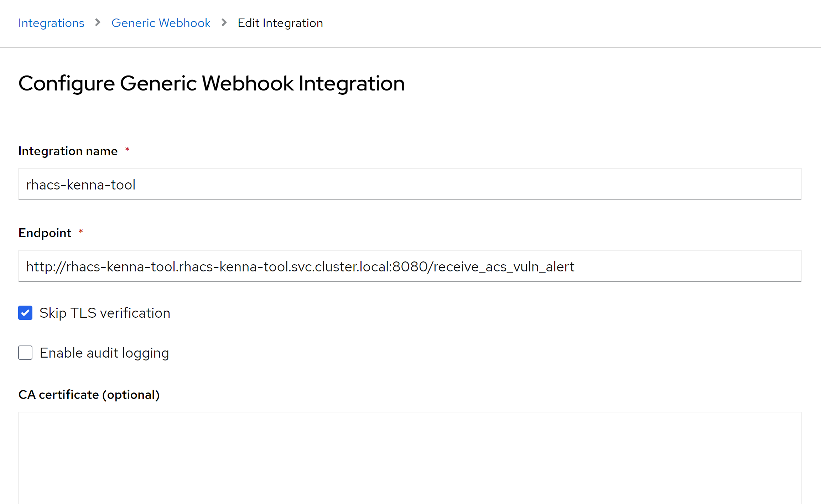Image resolution: width=821 pixels, height=504 pixels.
Task: Click the Skip TLS verification label text
Action: pyautogui.click(x=105, y=313)
